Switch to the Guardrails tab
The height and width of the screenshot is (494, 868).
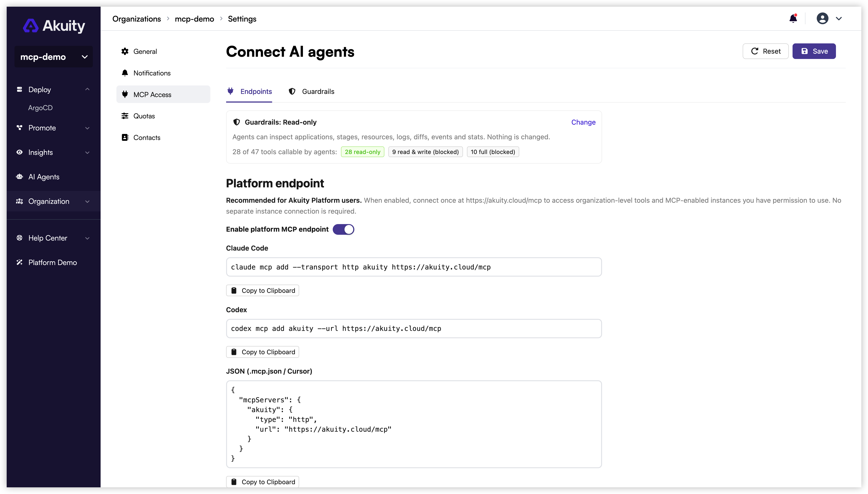click(x=311, y=92)
